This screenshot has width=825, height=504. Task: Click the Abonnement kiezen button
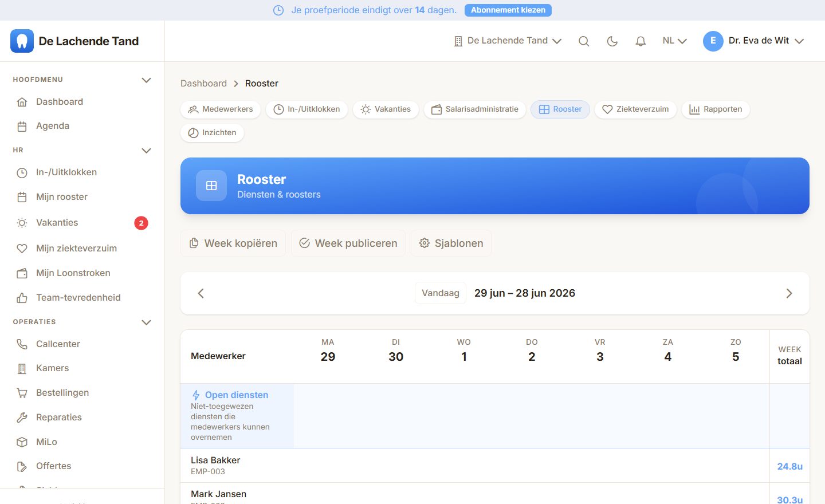[508, 10]
